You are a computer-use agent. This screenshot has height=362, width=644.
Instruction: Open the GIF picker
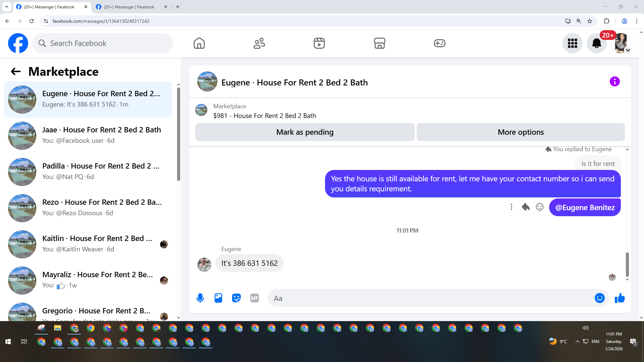(255, 298)
